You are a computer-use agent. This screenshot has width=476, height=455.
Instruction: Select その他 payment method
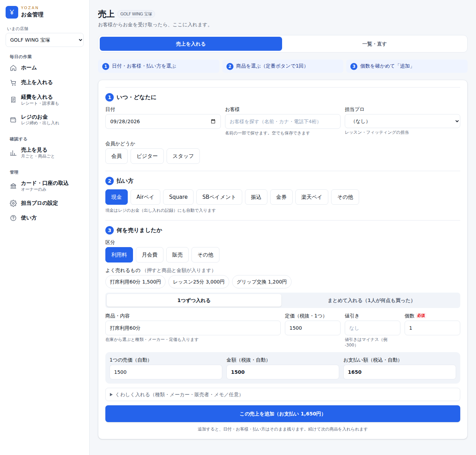[345, 197]
